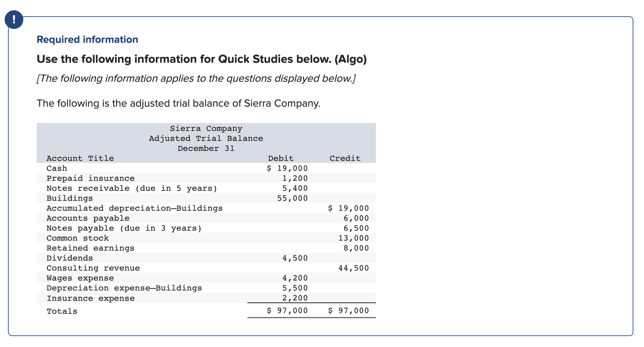Click the italic note about questions displayed below

(196, 78)
